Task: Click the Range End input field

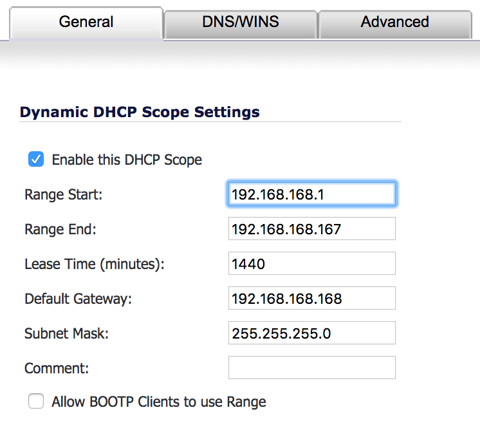Action: 311,229
